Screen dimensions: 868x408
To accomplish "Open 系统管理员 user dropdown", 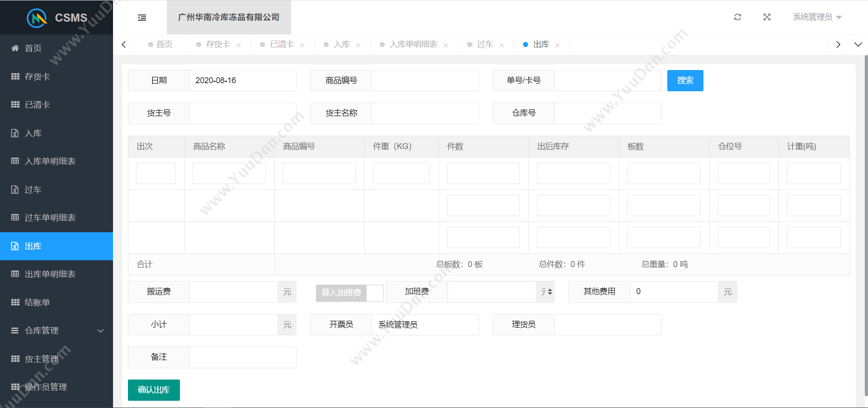I will [x=817, y=17].
